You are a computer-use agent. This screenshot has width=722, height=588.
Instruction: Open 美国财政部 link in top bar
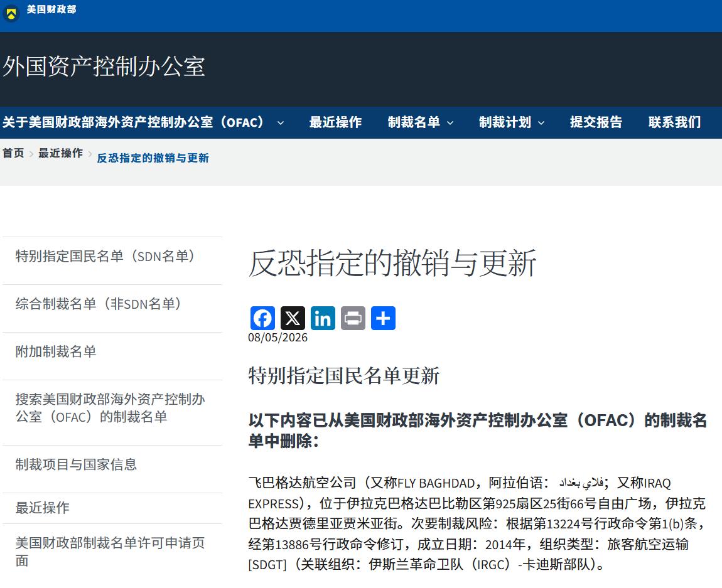coord(51,9)
